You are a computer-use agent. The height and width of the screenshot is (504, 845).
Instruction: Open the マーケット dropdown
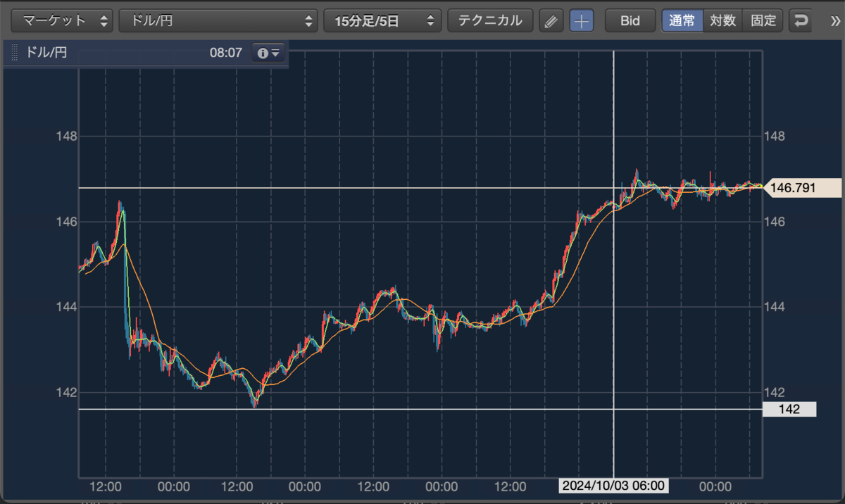(x=62, y=20)
